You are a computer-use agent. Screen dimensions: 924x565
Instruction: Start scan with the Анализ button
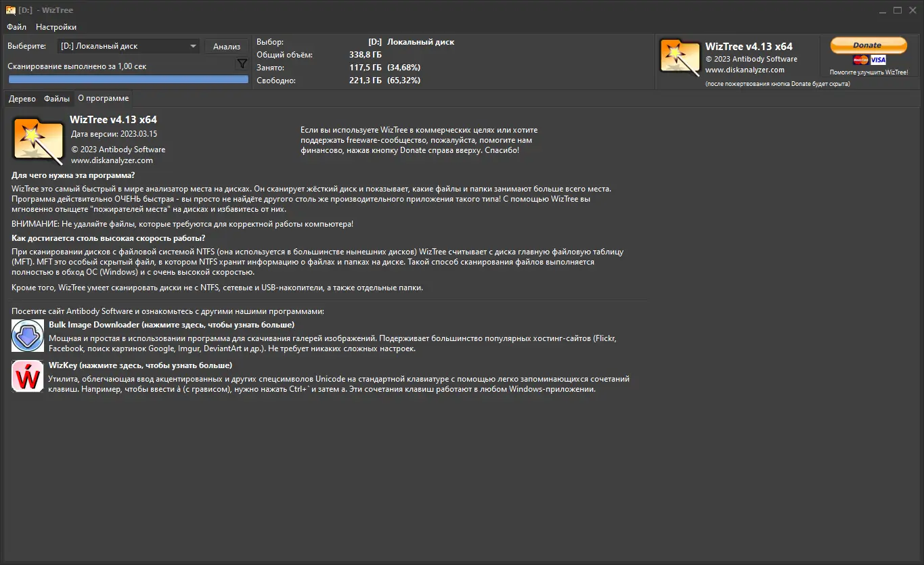coord(227,47)
